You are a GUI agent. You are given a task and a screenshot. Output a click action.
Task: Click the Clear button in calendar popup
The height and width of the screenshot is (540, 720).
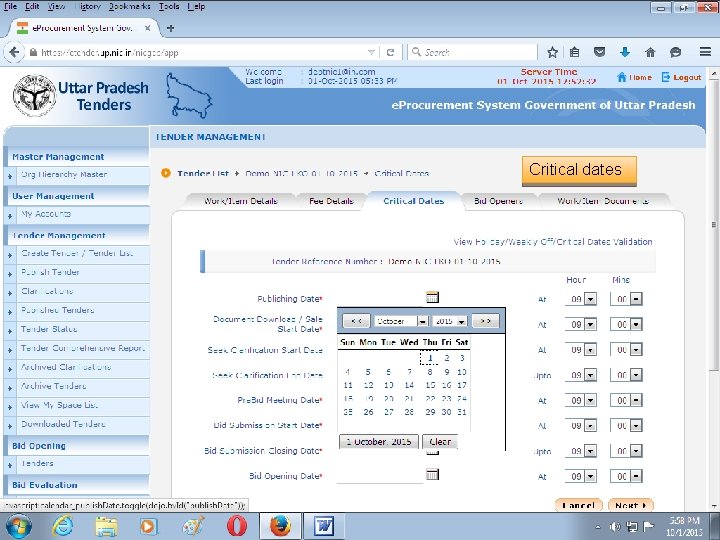pos(440,442)
